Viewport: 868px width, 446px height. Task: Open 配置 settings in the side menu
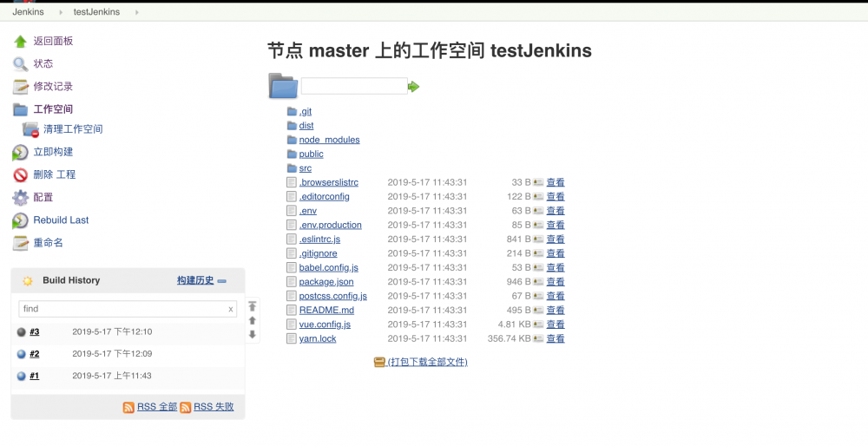[x=43, y=197]
